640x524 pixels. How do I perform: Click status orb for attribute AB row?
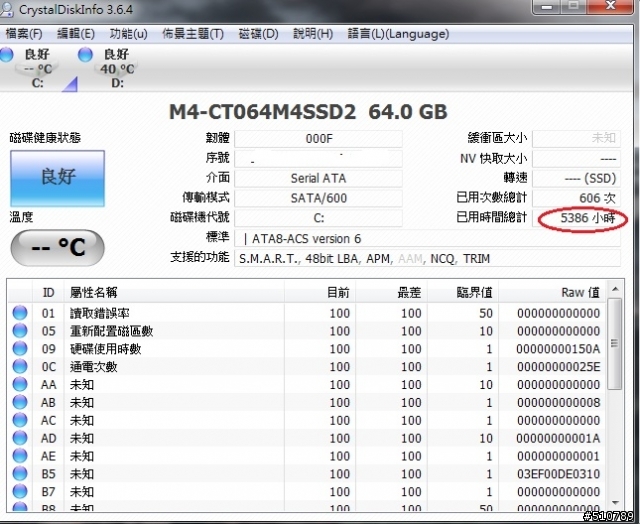click(x=20, y=402)
